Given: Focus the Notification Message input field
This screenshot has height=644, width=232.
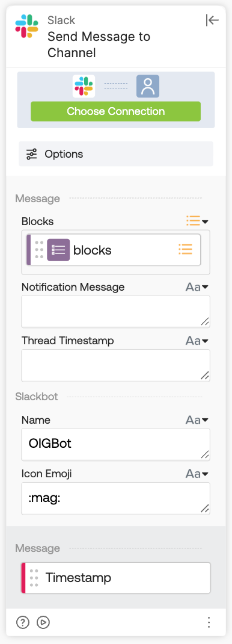Looking at the screenshot, I should click(x=115, y=312).
